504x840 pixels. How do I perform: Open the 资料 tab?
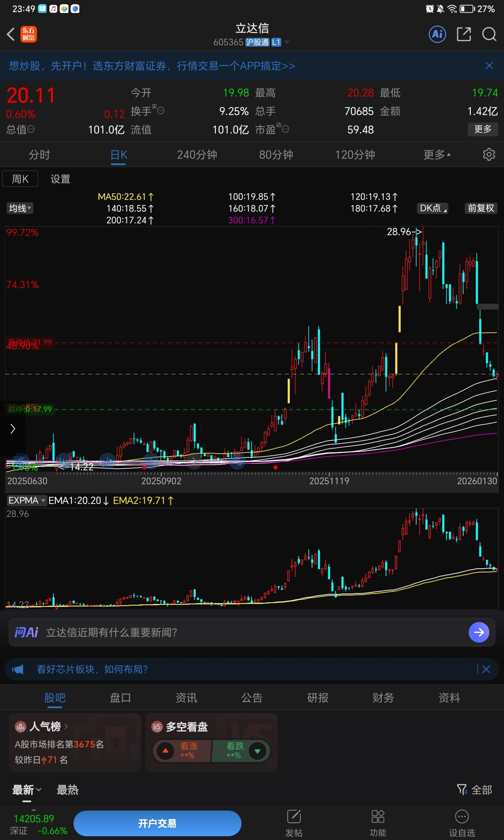pyautogui.click(x=449, y=698)
